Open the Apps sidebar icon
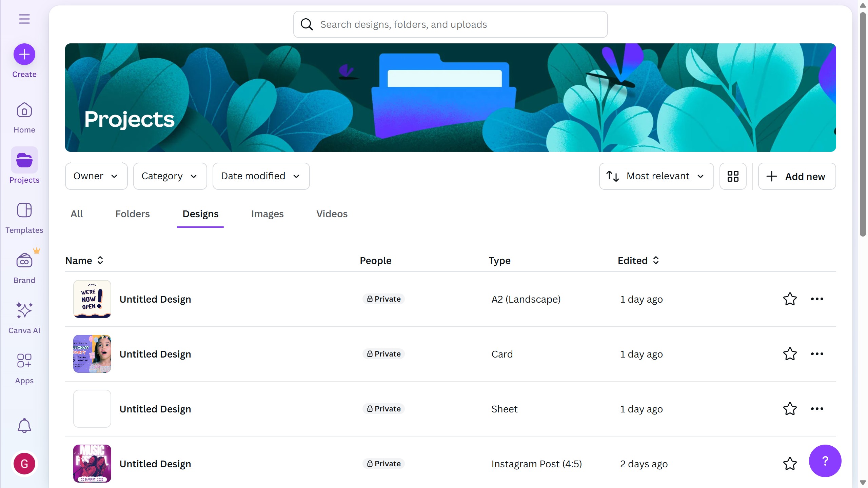Viewport: 868px width, 488px height. coord(24,368)
